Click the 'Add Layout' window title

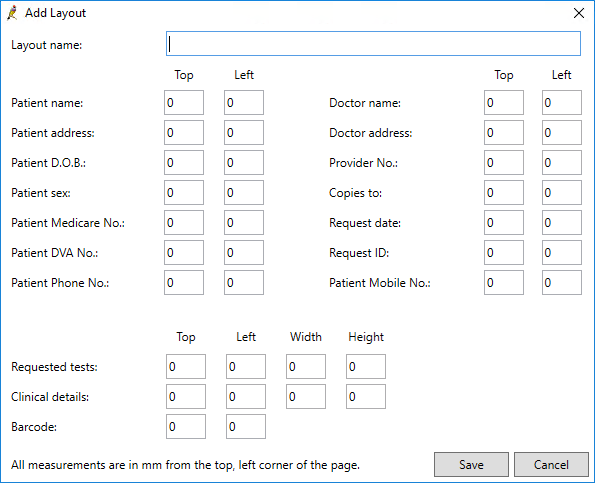55,13
